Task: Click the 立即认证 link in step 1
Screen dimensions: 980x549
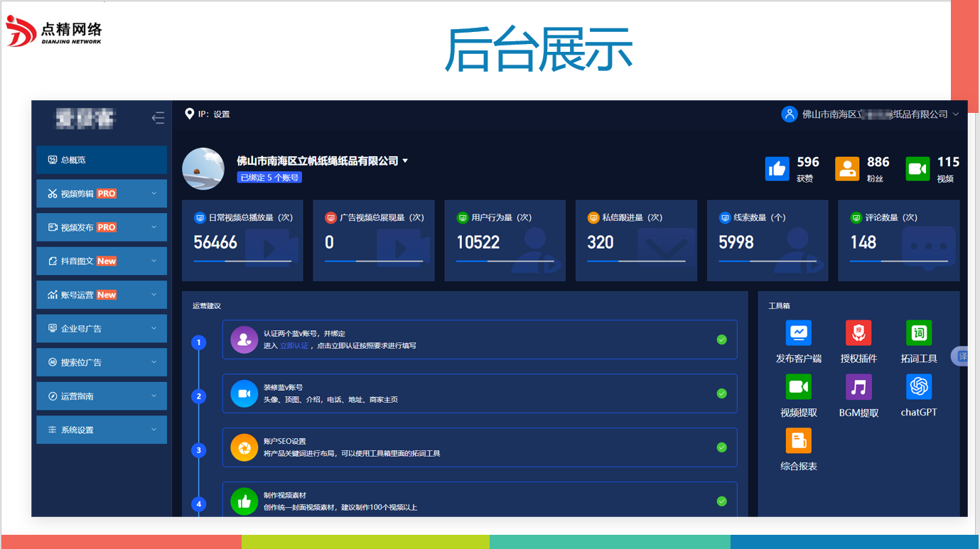Action: click(x=294, y=346)
